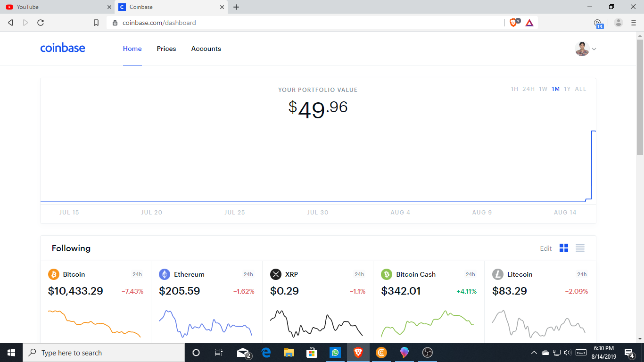
Task: Click the user profile picture
Action: [582, 49]
